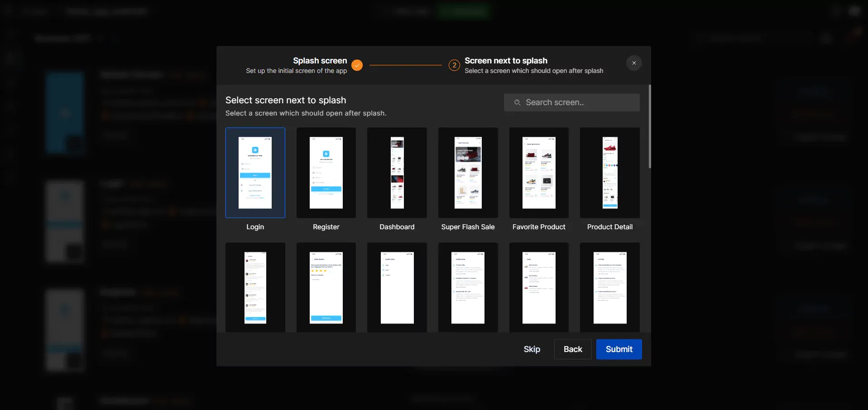868x410 pixels.
Task: Click the orange checkmark on the Splash screen step
Action: pyautogui.click(x=357, y=65)
